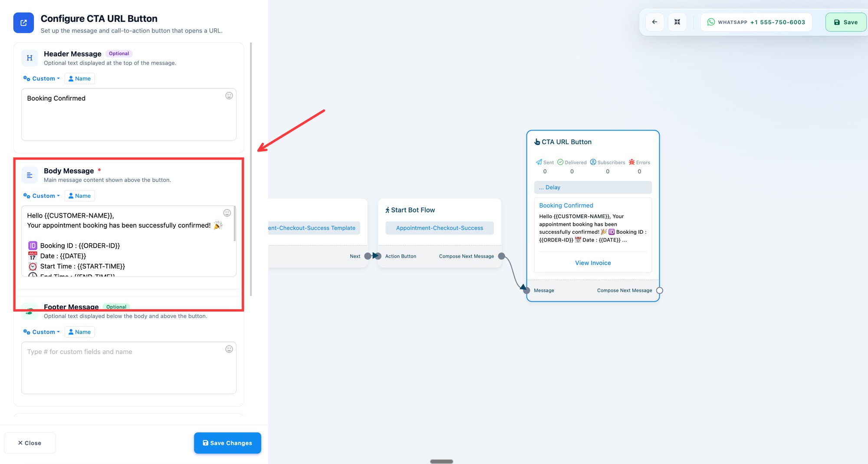Viewport: 868px width, 464px height.
Task: Insert Name variable in Header Message
Action: tap(79, 79)
